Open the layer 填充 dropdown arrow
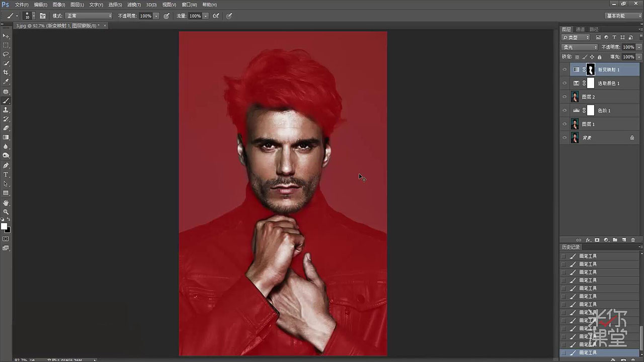This screenshot has height=362, width=644. point(639,57)
